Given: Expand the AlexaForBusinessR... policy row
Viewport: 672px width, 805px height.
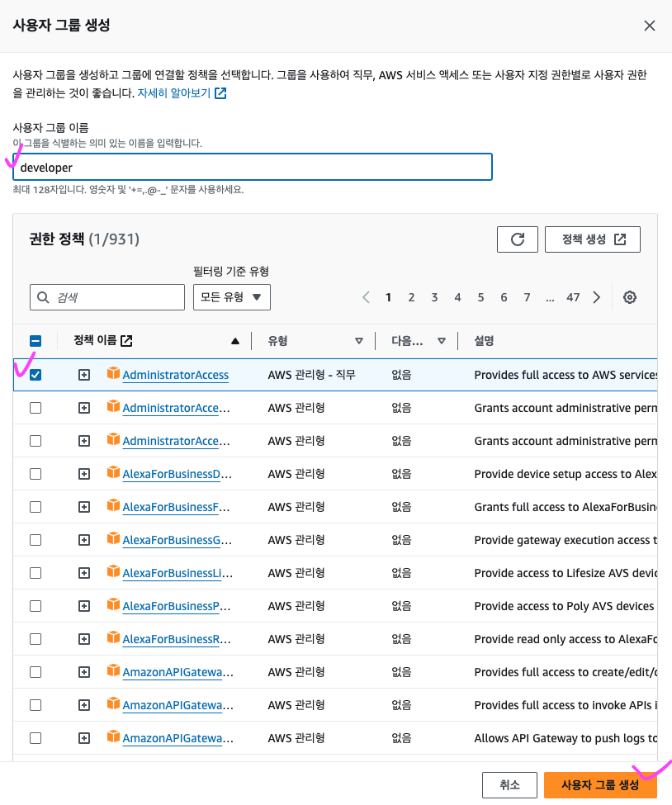Looking at the screenshot, I should click(84, 639).
